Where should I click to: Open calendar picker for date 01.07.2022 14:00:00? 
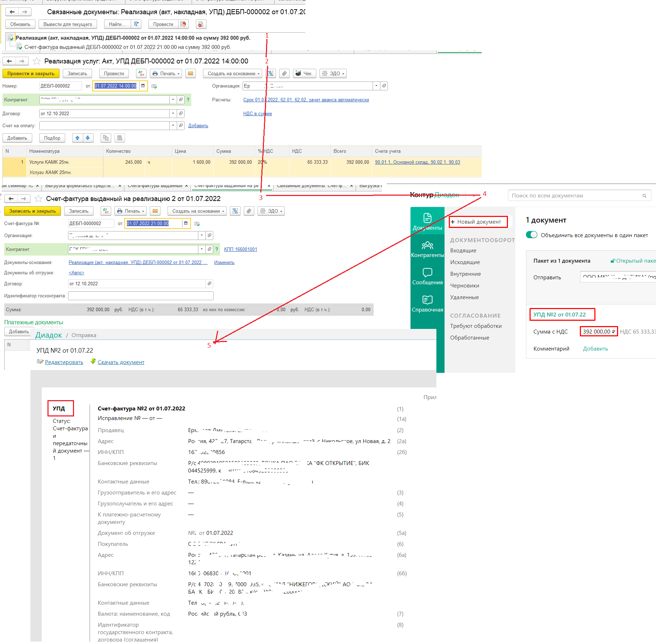143,86
